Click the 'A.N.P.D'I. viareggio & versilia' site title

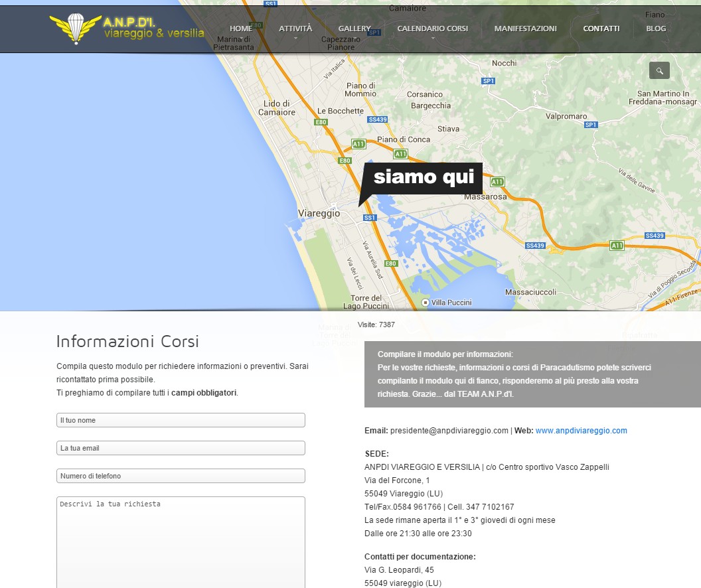tap(154, 28)
